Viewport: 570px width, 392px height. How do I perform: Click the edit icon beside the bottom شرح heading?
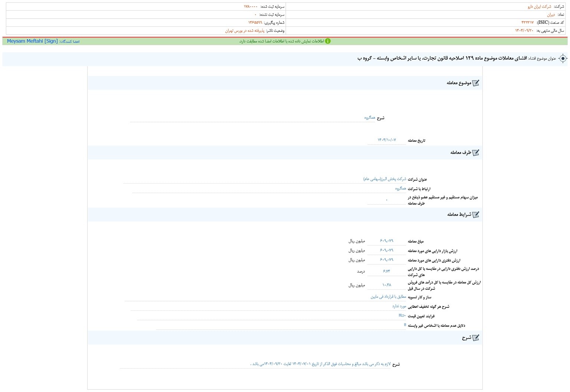click(476, 338)
